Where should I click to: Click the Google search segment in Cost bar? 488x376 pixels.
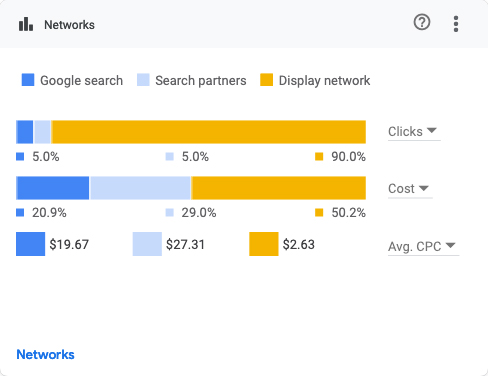53,188
